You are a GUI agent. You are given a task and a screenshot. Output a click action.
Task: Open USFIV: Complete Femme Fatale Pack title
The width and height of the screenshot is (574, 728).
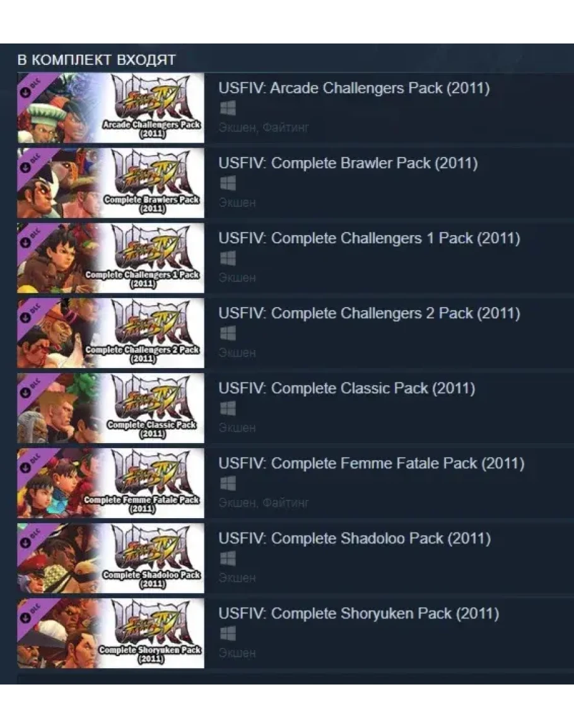(x=372, y=463)
